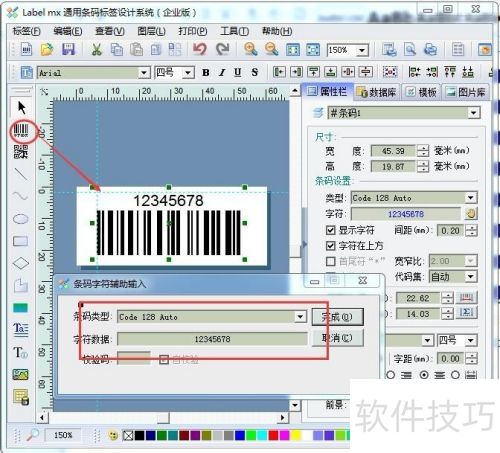Click the paste clipboard icon
500x453 pixels.
tap(136, 50)
